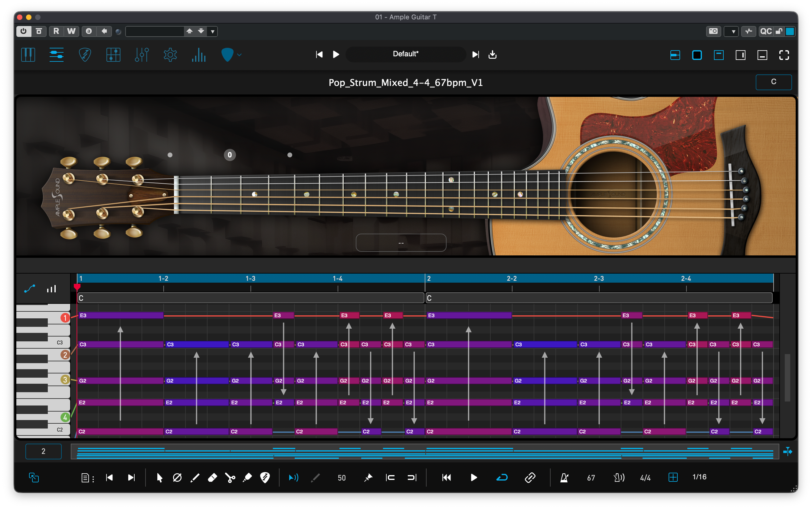The width and height of the screenshot is (812, 509).
Task: Select string 4 green circle marker
Action: coord(65,417)
